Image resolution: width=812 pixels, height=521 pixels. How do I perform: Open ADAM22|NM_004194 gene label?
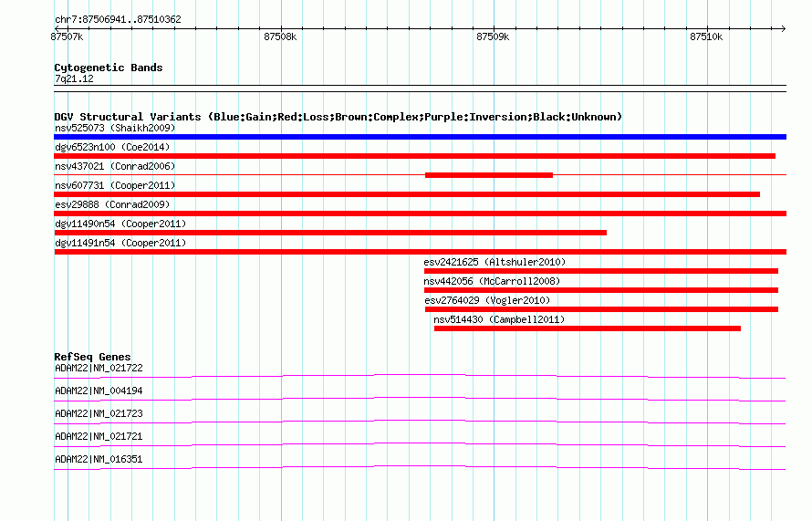point(99,391)
